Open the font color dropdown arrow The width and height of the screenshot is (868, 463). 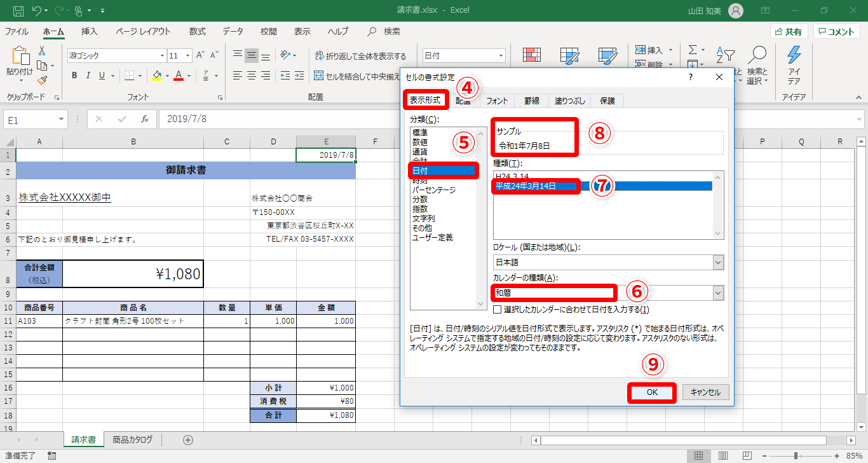pos(189,76)
